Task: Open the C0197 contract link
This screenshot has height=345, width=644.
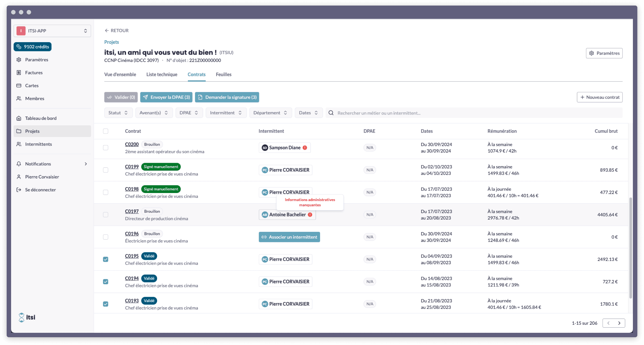Action: (132, 211)
